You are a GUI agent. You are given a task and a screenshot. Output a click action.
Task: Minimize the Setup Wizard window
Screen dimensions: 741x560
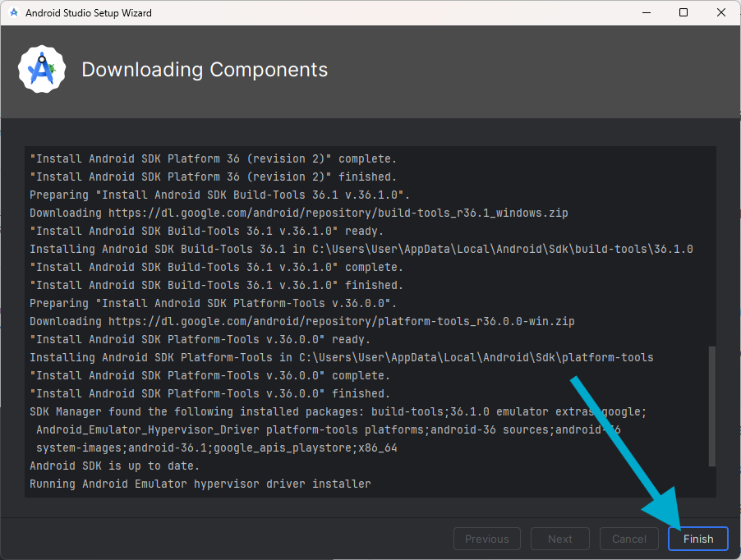pos(646,13)
